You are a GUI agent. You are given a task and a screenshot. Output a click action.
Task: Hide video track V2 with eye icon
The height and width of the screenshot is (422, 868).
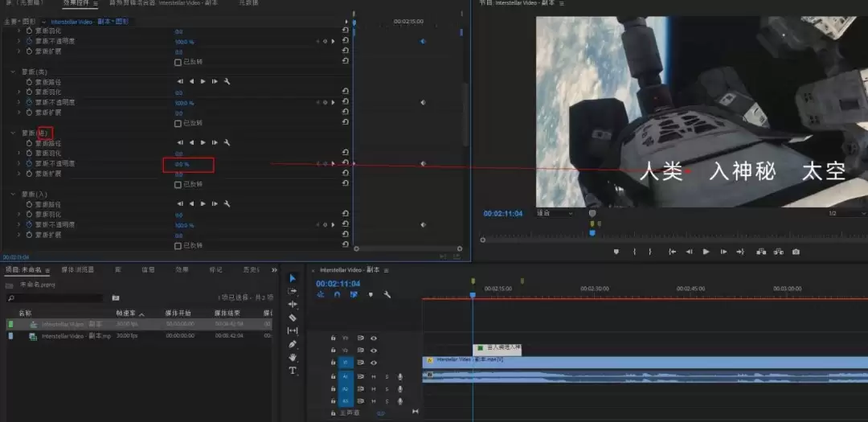pyautogui.click(x=374, y=350)
